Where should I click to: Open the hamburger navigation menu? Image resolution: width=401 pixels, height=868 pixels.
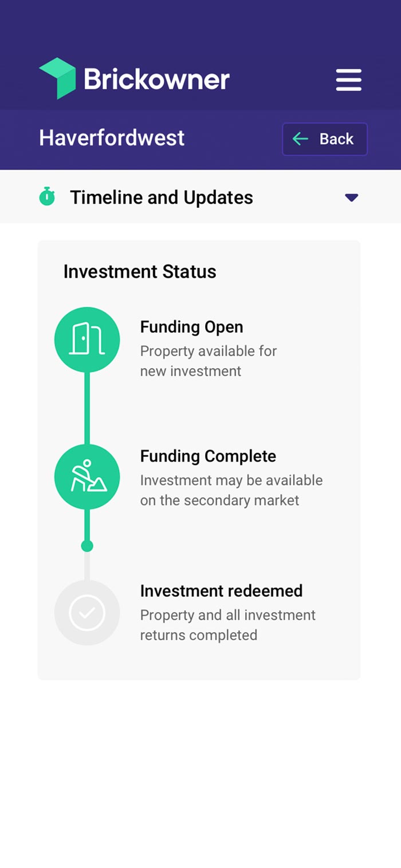click(348, 80)
